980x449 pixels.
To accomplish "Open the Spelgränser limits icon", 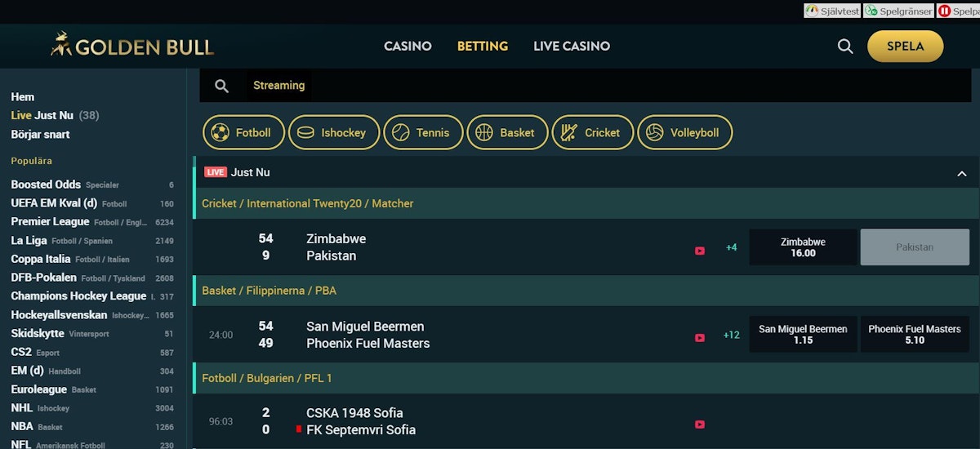I will pyautogui.click(x=898, y=11).
